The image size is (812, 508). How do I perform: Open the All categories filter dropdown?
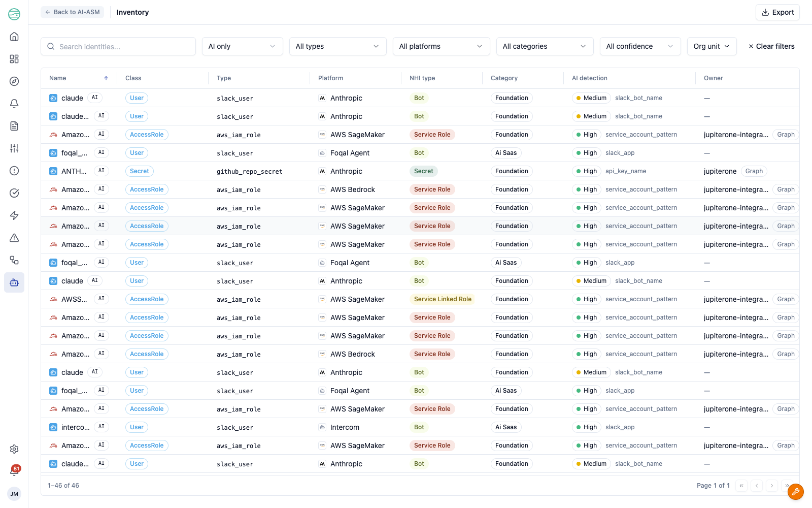pyautogui.click(x=545, y=46)
